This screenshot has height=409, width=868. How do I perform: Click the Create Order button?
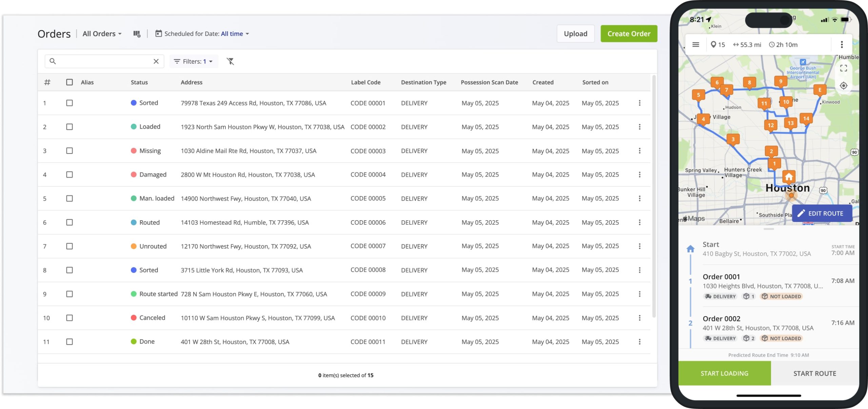coord(629,34)
